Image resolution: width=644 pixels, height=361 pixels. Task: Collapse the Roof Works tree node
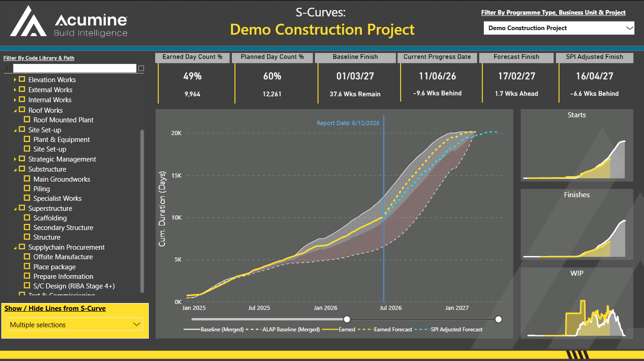[15, 110]
